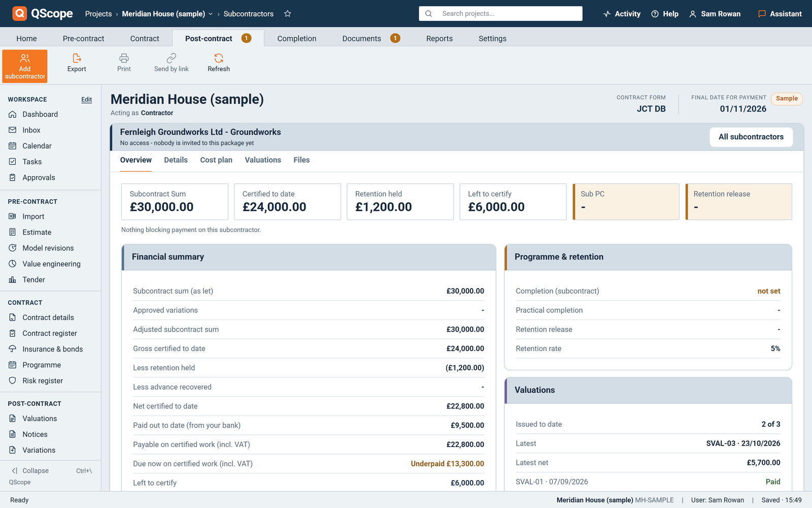Image resolution: width=812 pixels, height=508 pixels.
Task: Click the workspace Edit link
Action: [x=87, y=100]
